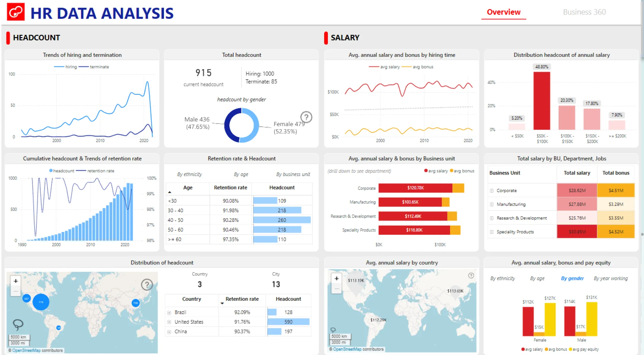The image size is (644, 355).
Task: Click the Male $114K avg salary bar
Action: point(570,321)
